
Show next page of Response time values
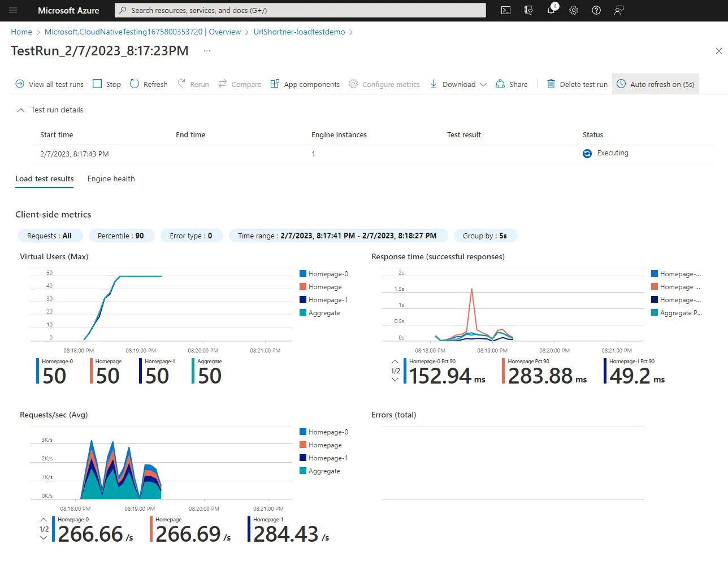pos(395,380)
